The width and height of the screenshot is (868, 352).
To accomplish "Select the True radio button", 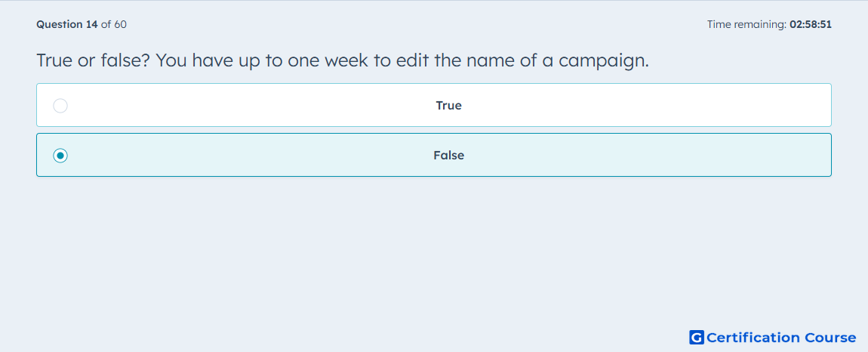I will click(60, 105).
